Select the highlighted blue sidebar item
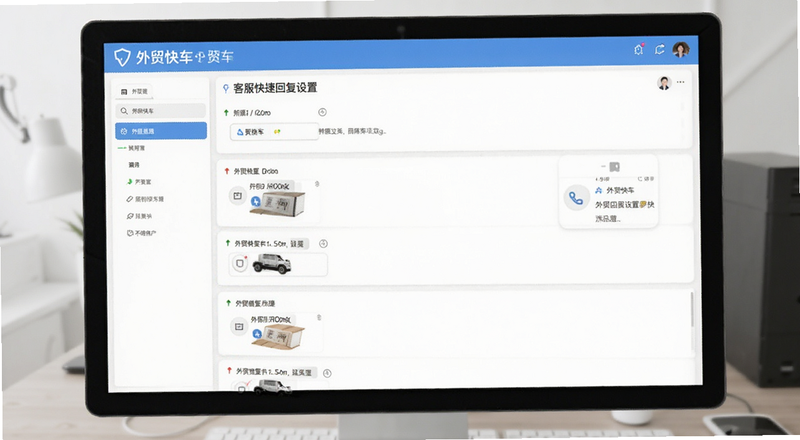The height and width of the screenshot is (440, 800). coord(161,131)
